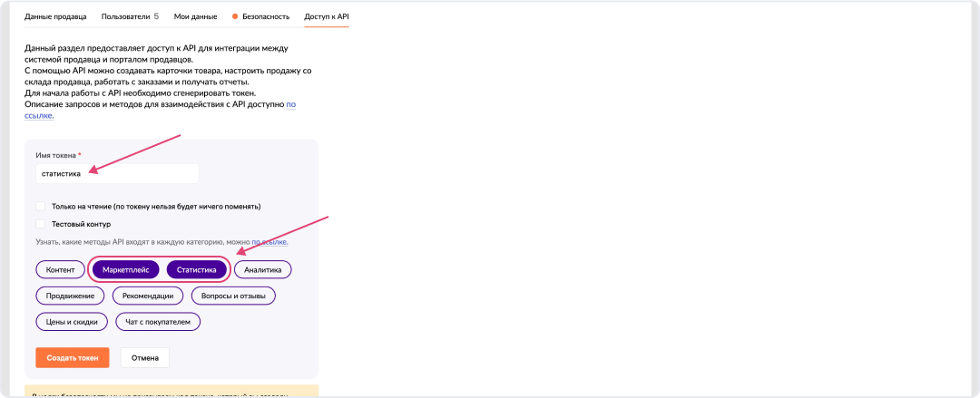Choose the Чат с покупателем category
The height and width of the screenshot is (398, 980).
[158, 322]
